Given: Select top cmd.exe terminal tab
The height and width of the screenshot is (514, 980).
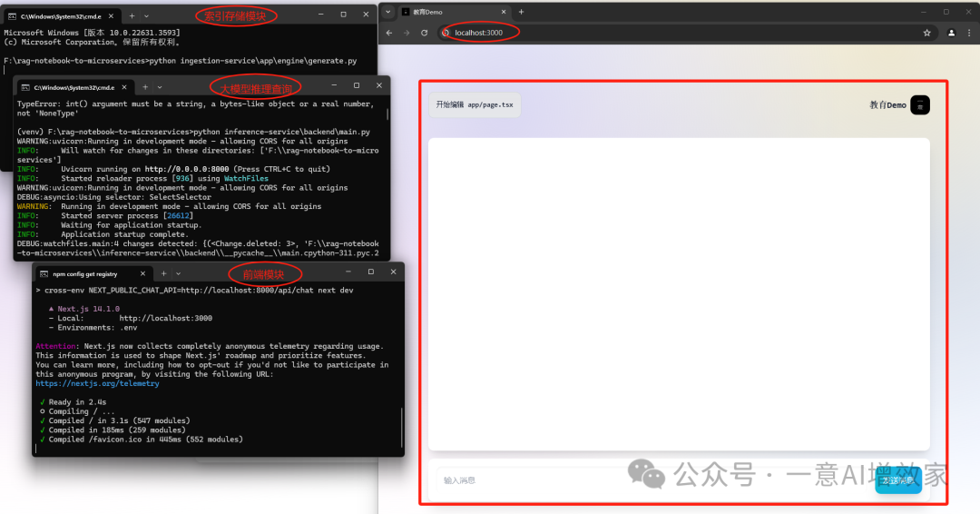Looking at the screenshot, I should pos(62,16).
